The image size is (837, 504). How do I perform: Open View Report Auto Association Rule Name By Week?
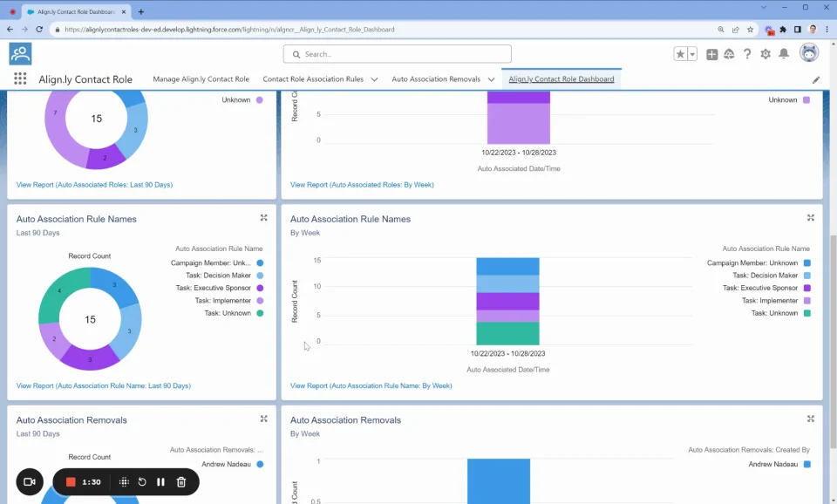(x=371, y=385)
